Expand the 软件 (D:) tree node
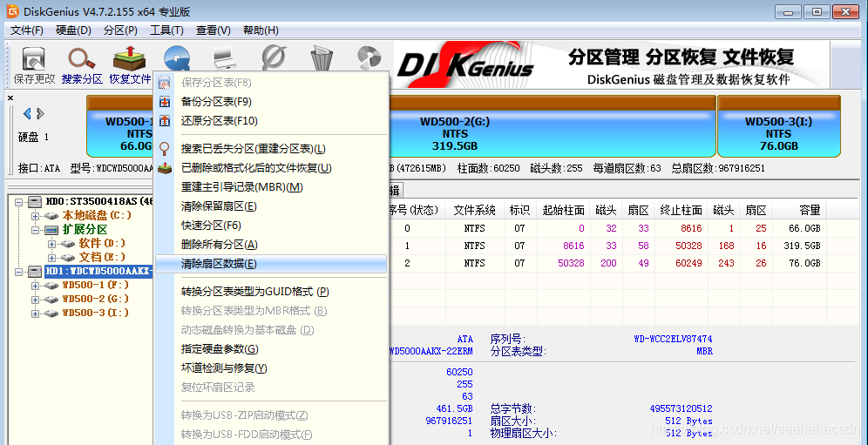 tap(52, 244)
